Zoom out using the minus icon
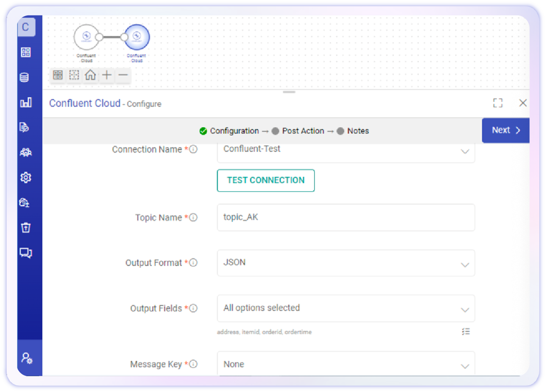The width and height of the screenshot is (546, 392). coord(123,75)
